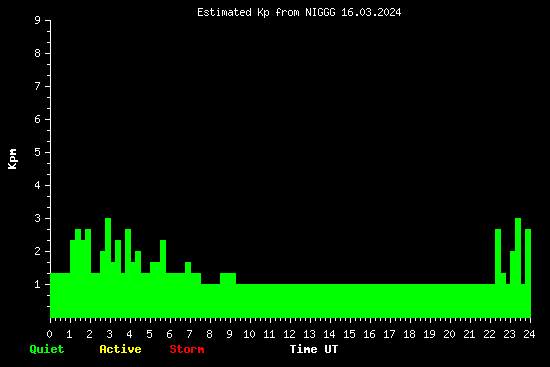Image resolution: width=550 pixels, height=367 pixels.
Task: Select the red Storm legend label
Action: (x=187, y=349)
